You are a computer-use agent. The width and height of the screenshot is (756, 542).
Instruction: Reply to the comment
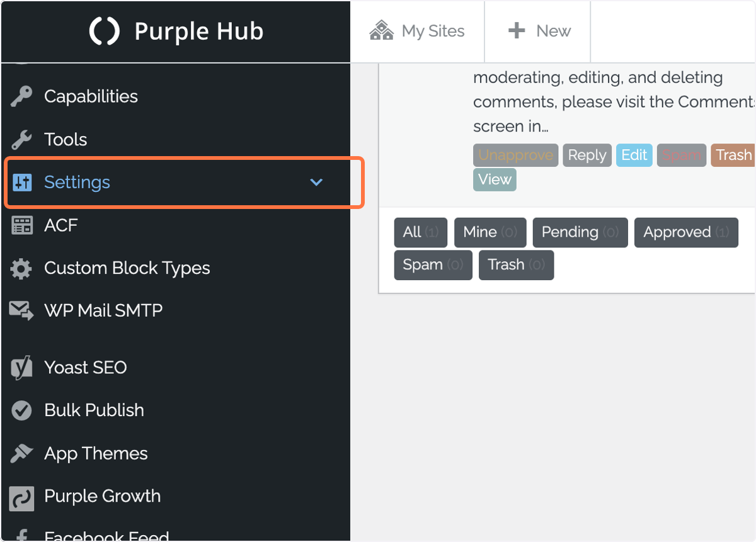click(587, 155)
